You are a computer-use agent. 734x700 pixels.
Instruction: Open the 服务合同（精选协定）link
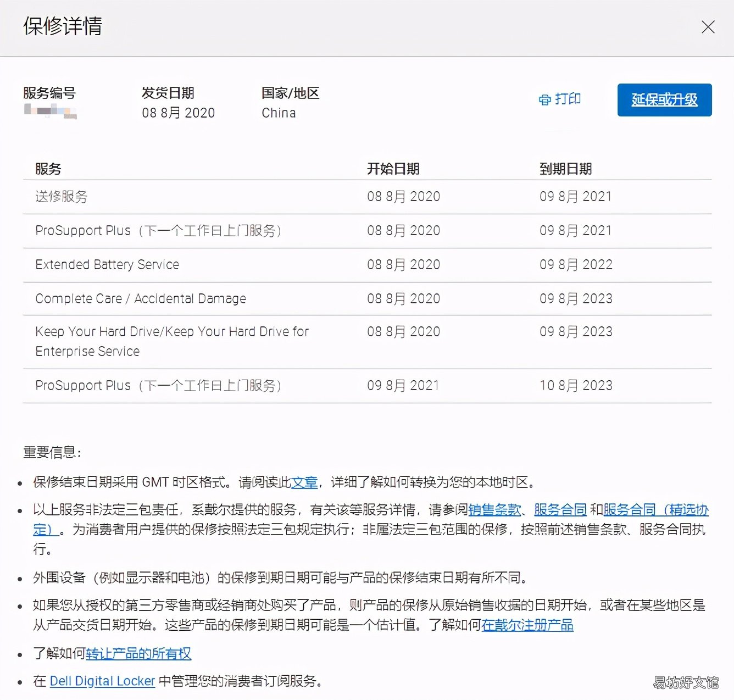(656, 510)
